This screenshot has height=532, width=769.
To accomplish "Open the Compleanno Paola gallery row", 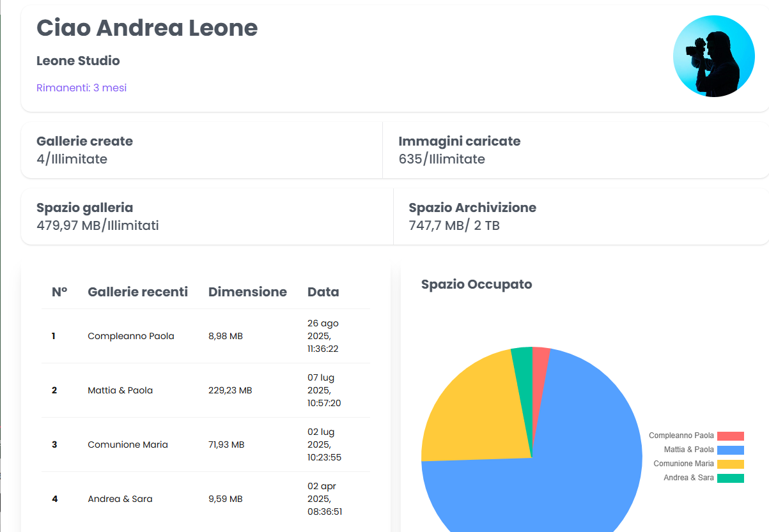I will pyautogui.click(x=131, y=336).
